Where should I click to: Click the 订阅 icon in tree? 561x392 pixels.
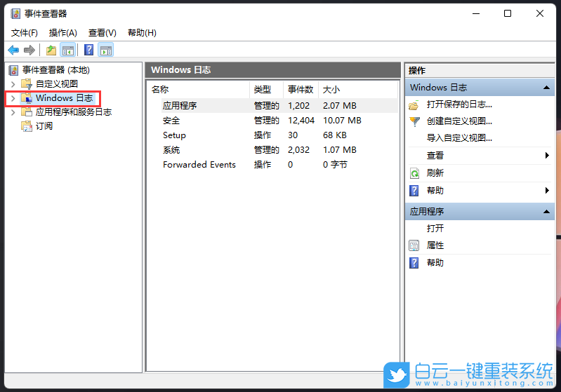tap(27, 126)
